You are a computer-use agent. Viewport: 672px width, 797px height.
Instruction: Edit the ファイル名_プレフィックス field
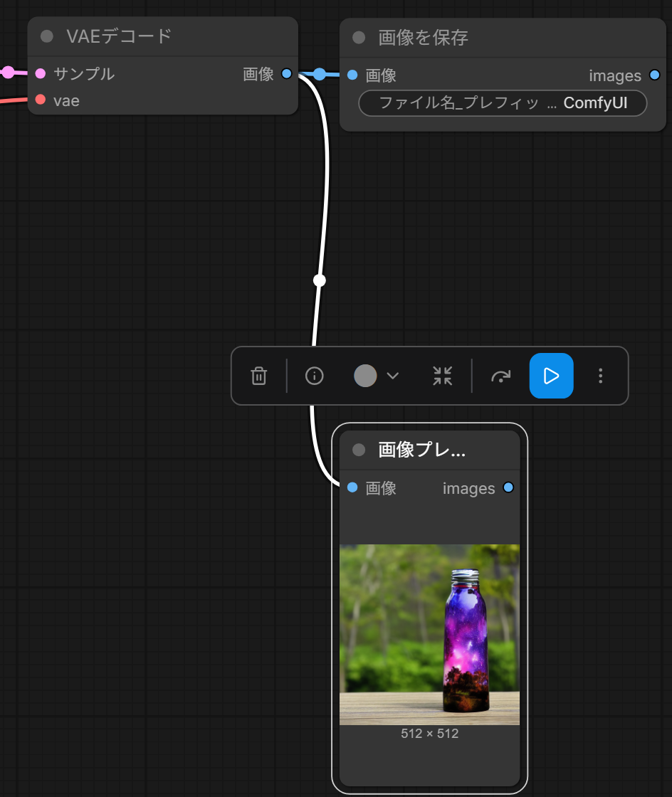[503, 103]
